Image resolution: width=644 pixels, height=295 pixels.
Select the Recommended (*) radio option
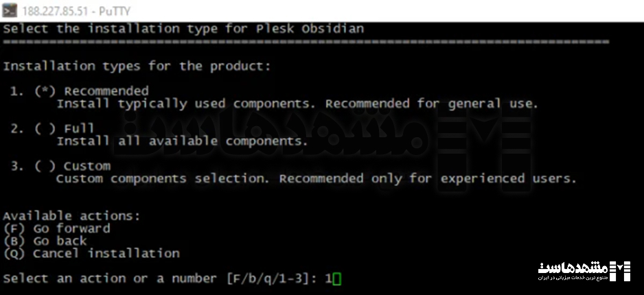point(45,91)
